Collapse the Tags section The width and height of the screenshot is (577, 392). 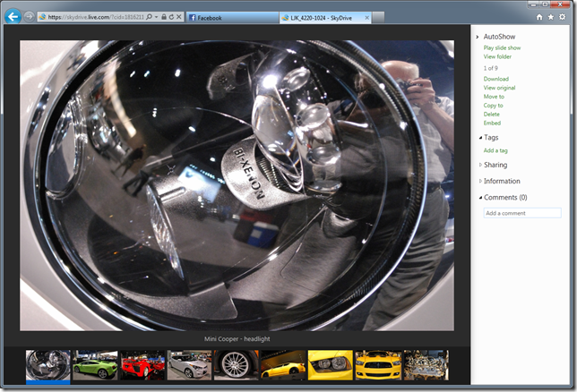pyautogui.click(x=479, y=138)
